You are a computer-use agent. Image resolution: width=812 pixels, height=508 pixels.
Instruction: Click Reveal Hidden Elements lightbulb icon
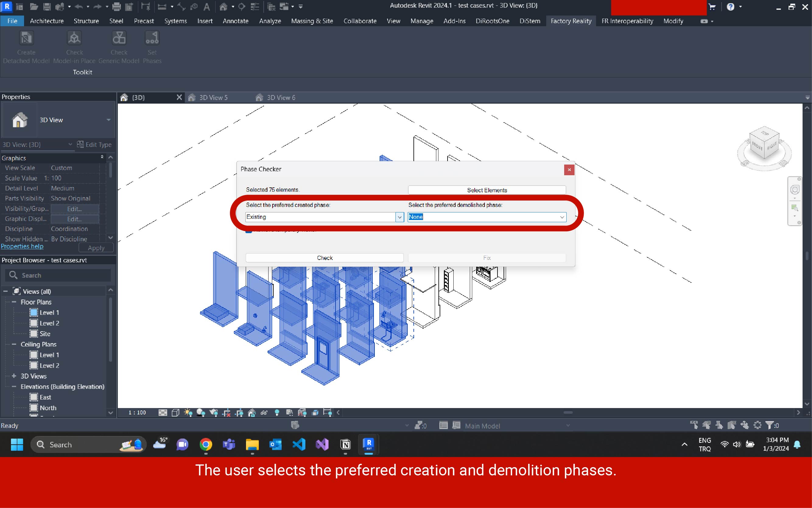pyautogui.click(x=277, y=413)
